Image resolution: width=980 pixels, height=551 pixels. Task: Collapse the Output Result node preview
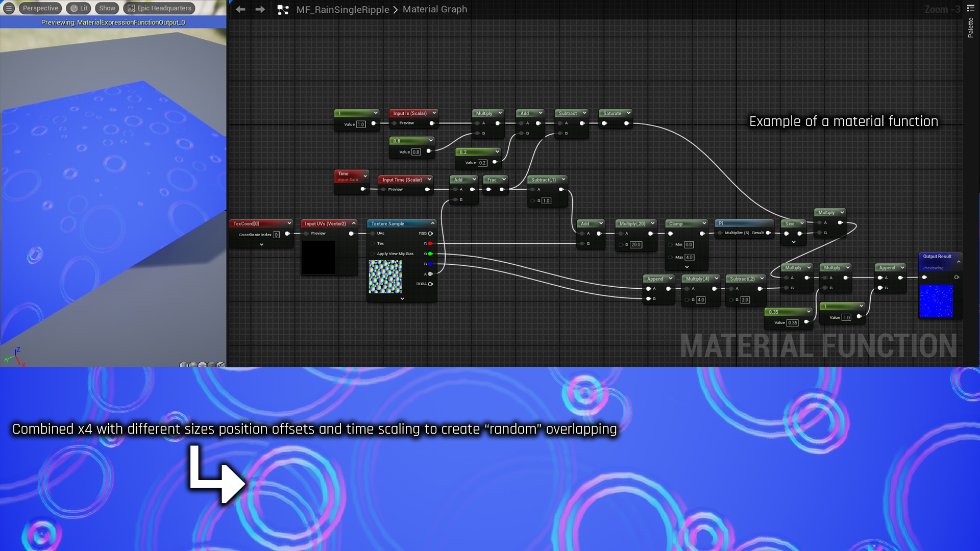959,262
